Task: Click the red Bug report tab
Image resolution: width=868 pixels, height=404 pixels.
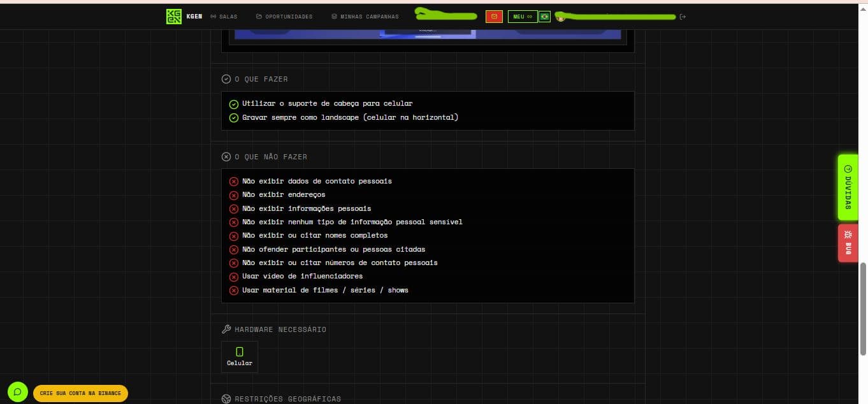Action: tap(848, 243)
